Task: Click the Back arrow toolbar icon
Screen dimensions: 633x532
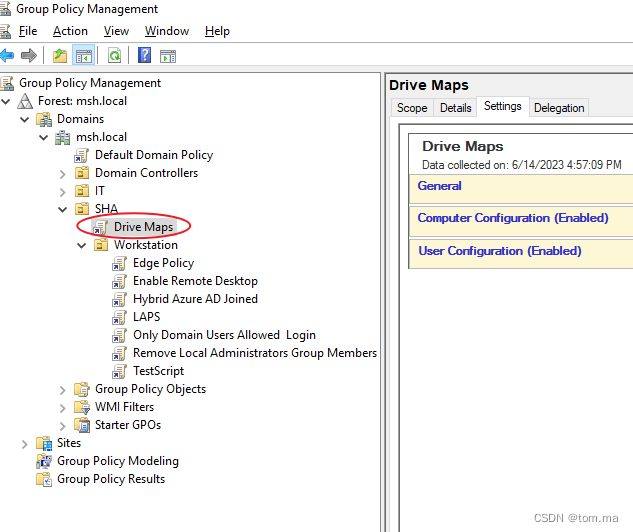Action: point(7,55)
